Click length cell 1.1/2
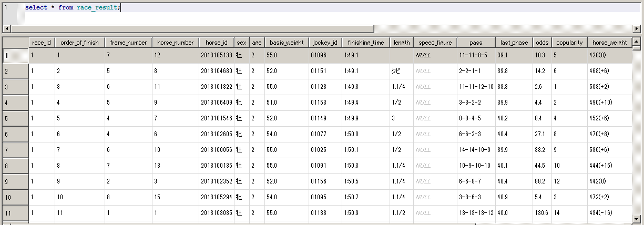Viewport: 644px width, 225px height. (x=402, y=213)
